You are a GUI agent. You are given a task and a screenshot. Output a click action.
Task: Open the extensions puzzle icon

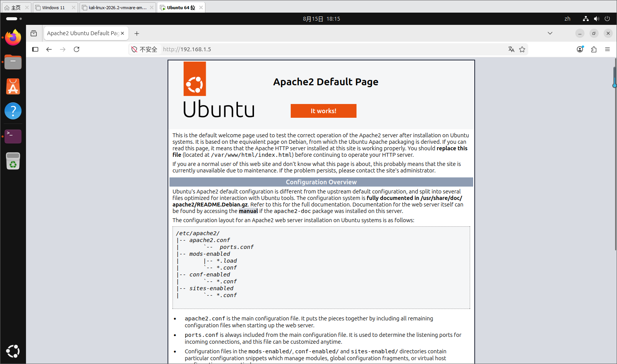tap(594, 49)
